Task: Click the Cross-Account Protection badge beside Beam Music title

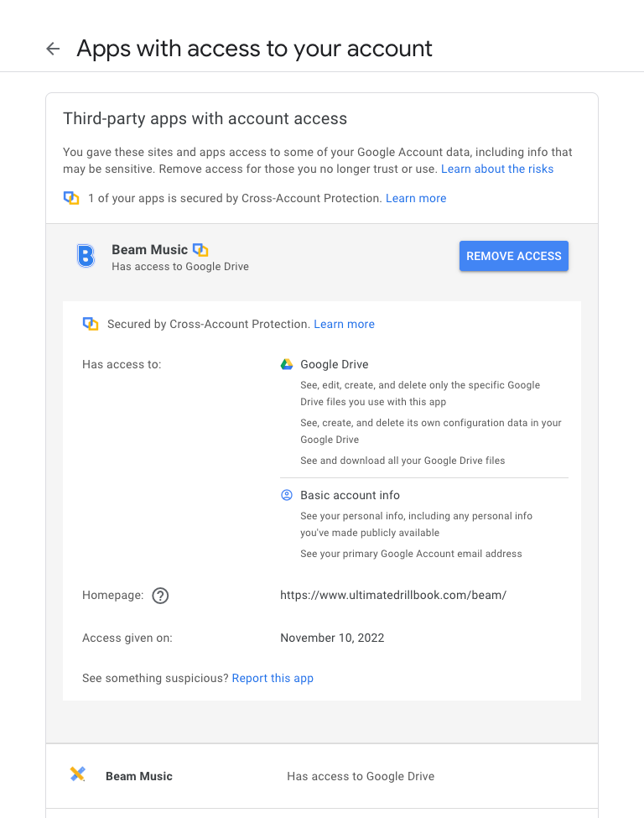Action: pos(200,250)
